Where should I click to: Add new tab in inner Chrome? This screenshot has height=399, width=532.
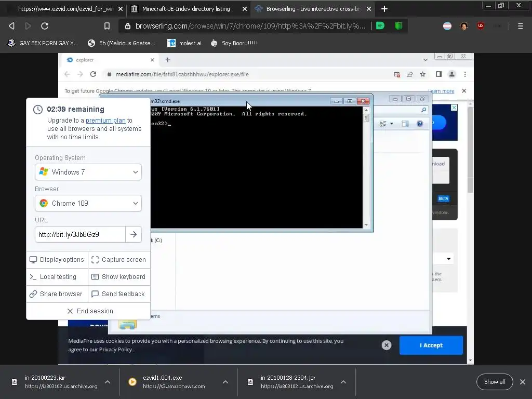[x=168, y=60]
